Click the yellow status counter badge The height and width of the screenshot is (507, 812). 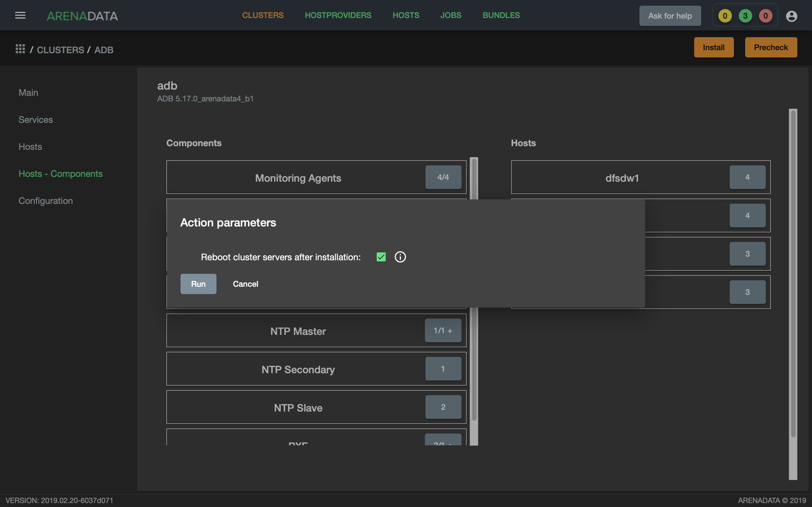725,16
